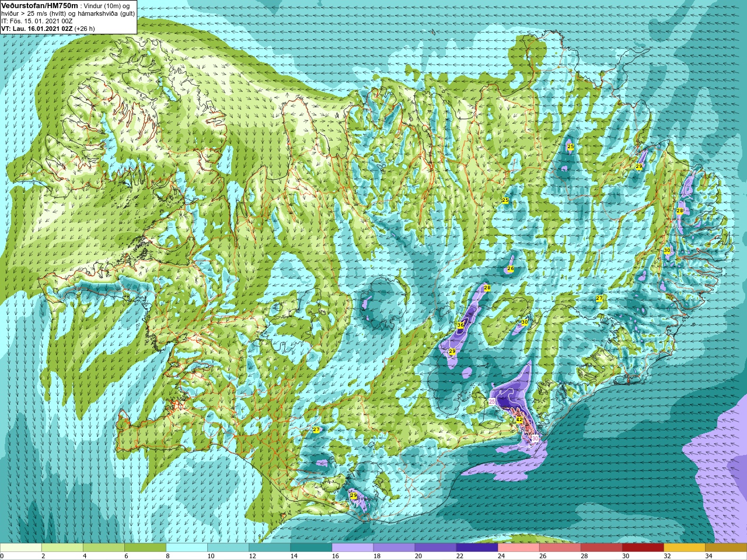The width and height of the screenshot is (747, 560).
Task: Click the yellow 28 marker just above 36
Action: pyautogui.click(x=487, y=288)
